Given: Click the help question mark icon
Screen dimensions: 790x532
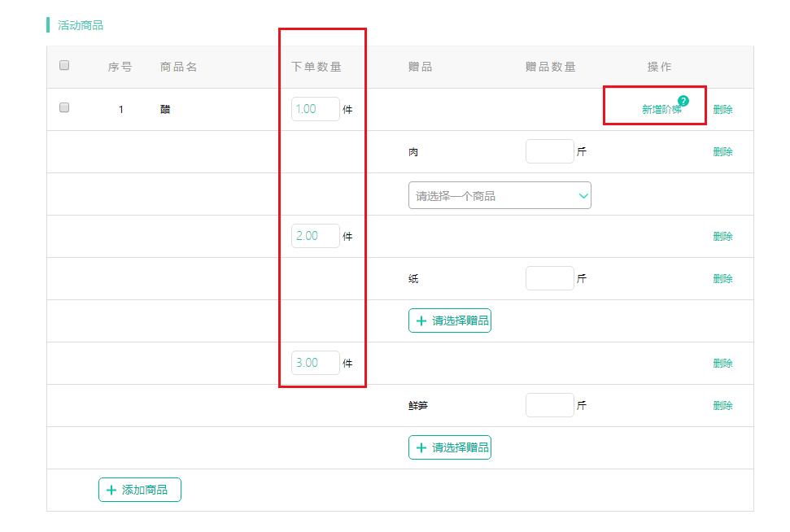Looking at the screenshot, I should coord(683,101).
